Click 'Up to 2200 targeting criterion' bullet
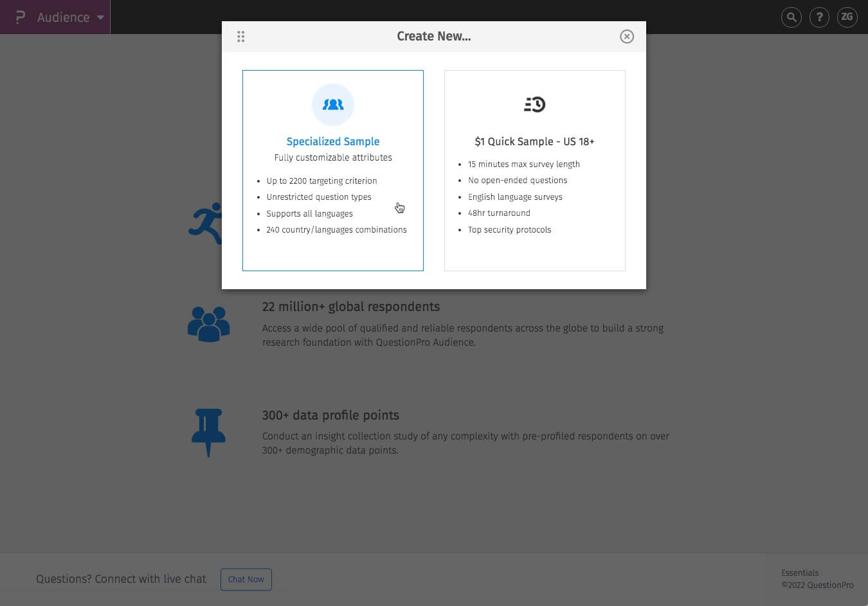Screen dimensions: 868x606 pyautogui.click(x=321, y=181)
